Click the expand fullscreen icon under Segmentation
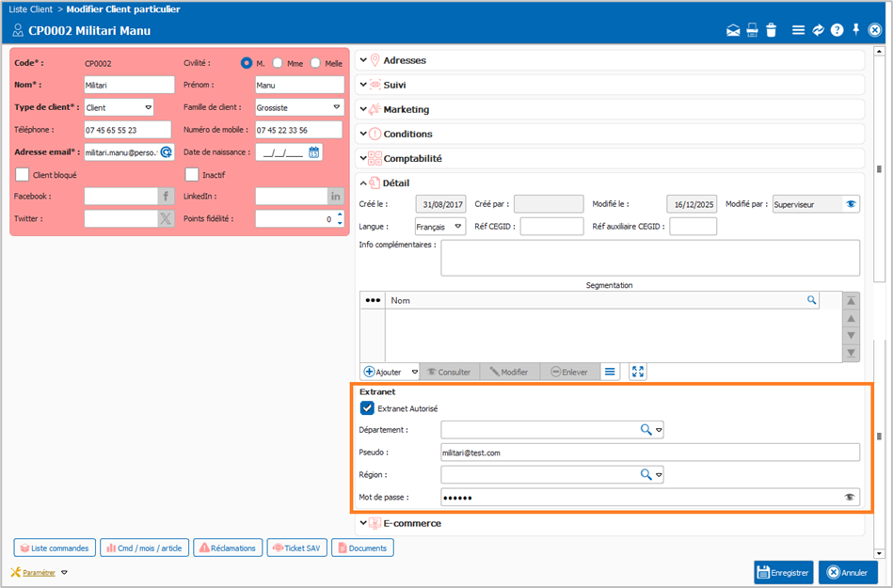893x588 pixels. coord(638,372)
